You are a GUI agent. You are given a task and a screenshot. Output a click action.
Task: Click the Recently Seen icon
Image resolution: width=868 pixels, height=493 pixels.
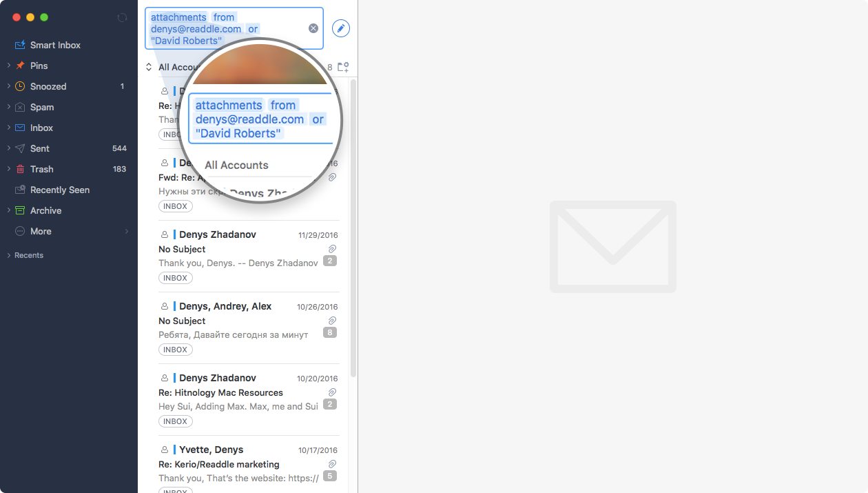click(20, 190)
